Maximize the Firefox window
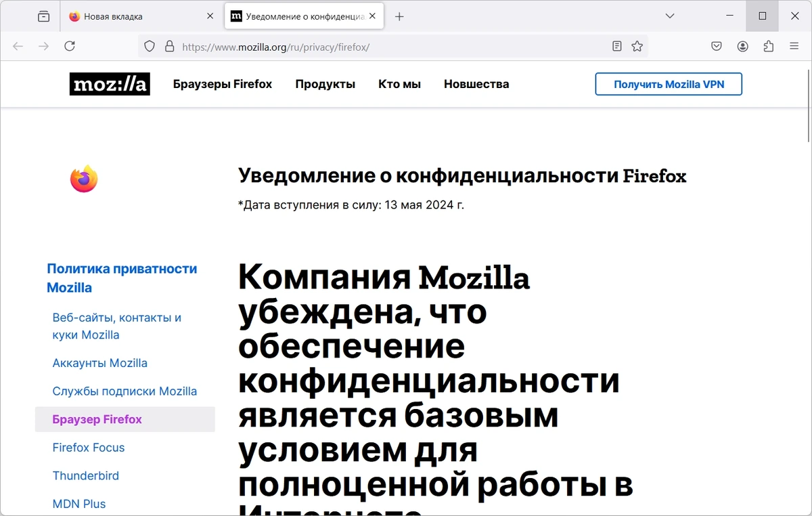Viewport: 812px width, 516px height. pyautogui.click(x=763, y=16)
